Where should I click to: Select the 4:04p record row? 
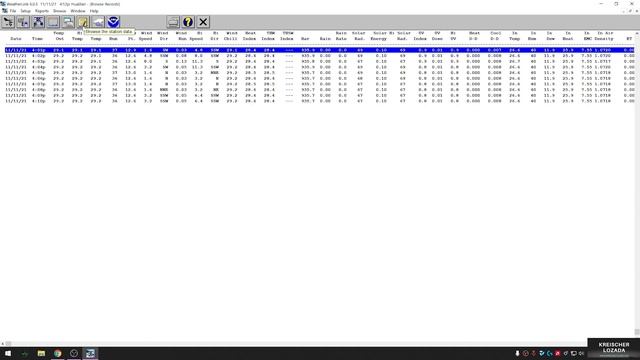(320, 67)
